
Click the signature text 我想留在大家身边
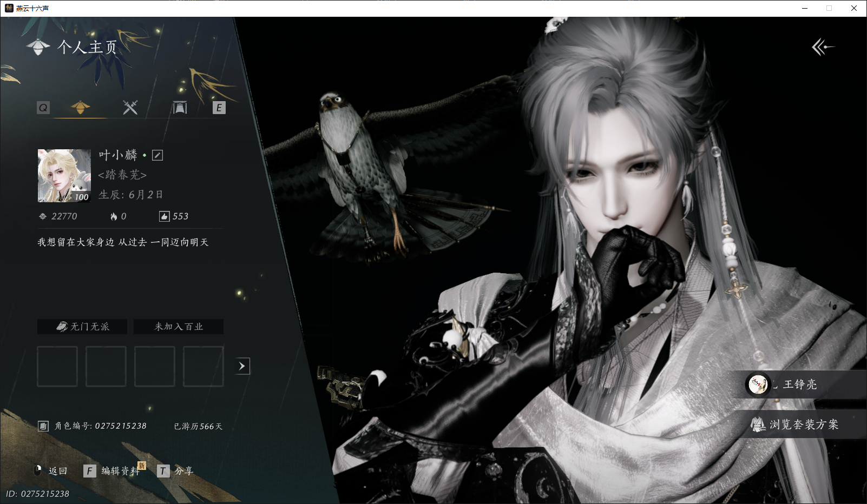pos(76,242)
